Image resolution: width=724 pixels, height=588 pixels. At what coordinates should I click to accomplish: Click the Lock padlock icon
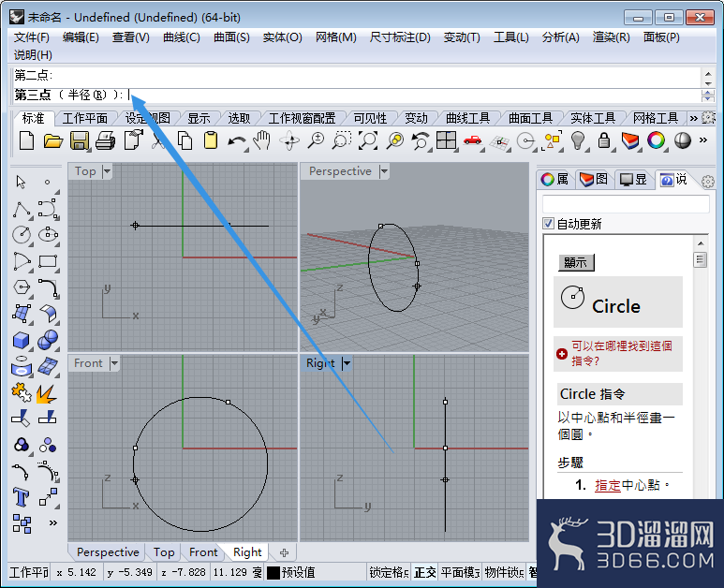pyautogui.click(x=604, y=140)
